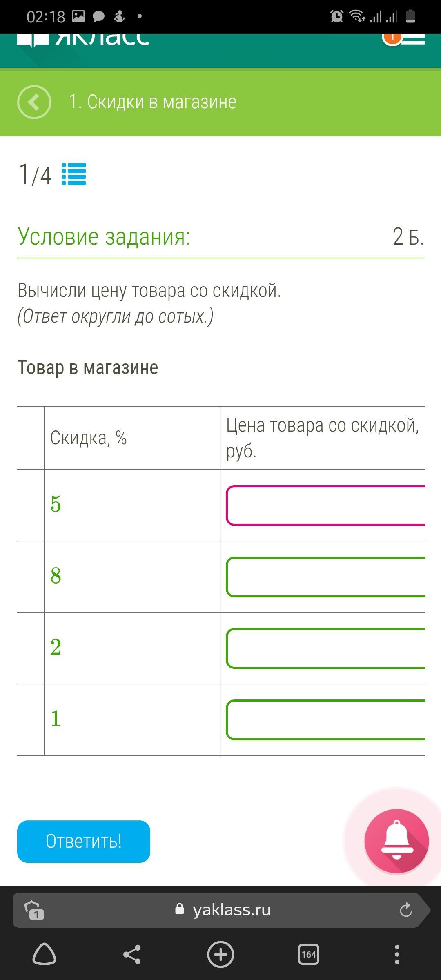441x980 pixels.
Task: Add new tab with plus icon
Action: [x=220, y=955]
